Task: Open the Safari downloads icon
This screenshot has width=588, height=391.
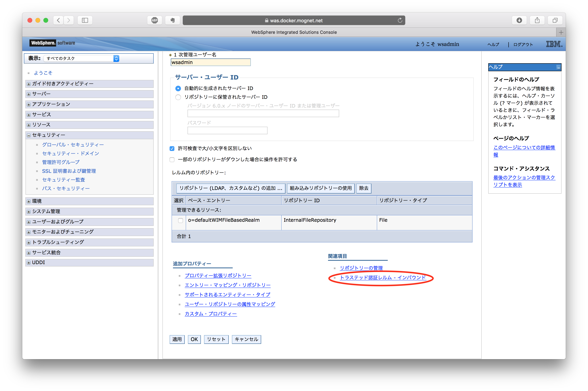Action: (519, 20)
